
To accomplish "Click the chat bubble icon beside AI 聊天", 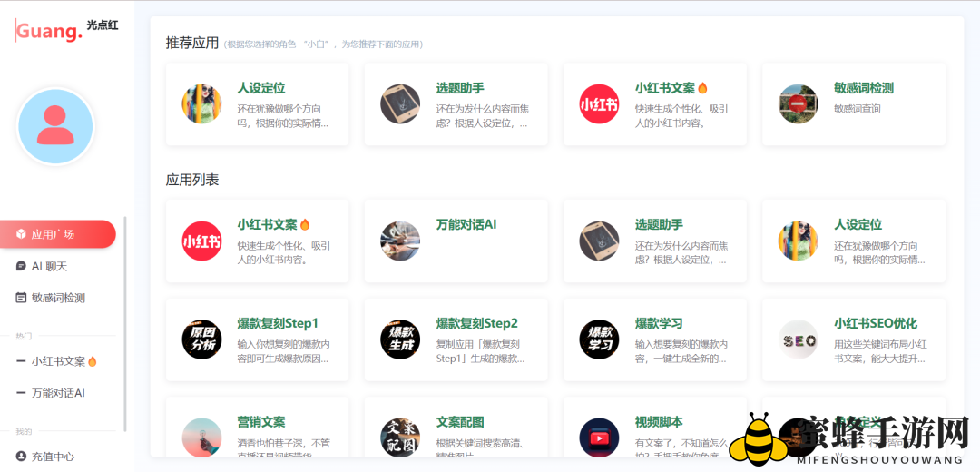I will coord(21,266).
